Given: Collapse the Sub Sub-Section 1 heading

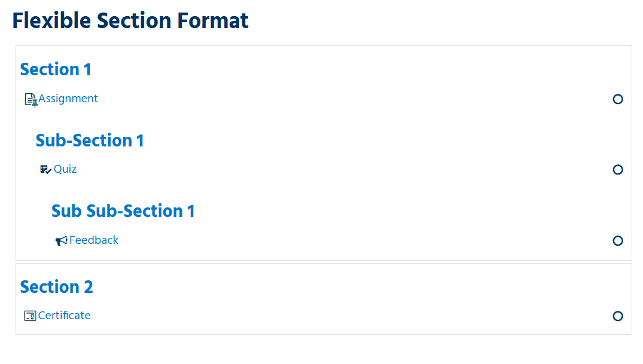Looking at the screenshot, I should [123, 211].
